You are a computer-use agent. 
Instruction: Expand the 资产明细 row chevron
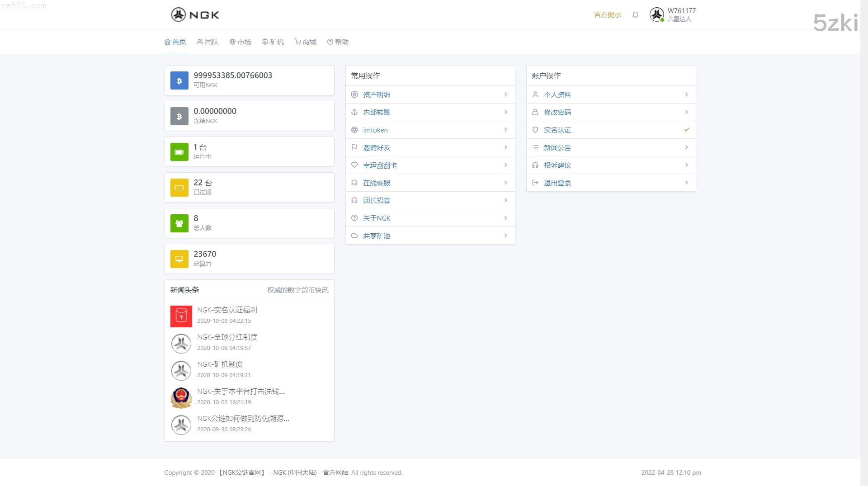pyautogui.click(x=505, y=94)
